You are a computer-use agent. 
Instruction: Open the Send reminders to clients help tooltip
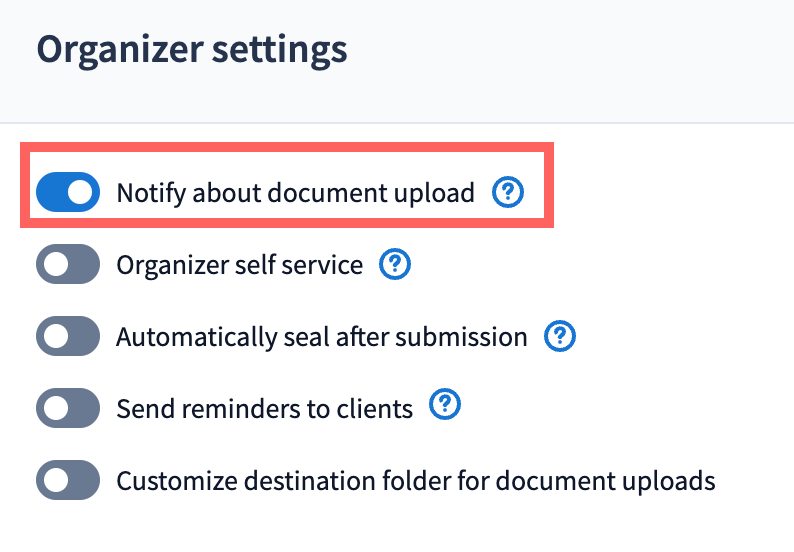pyautogui.click(x=445, y=407)
